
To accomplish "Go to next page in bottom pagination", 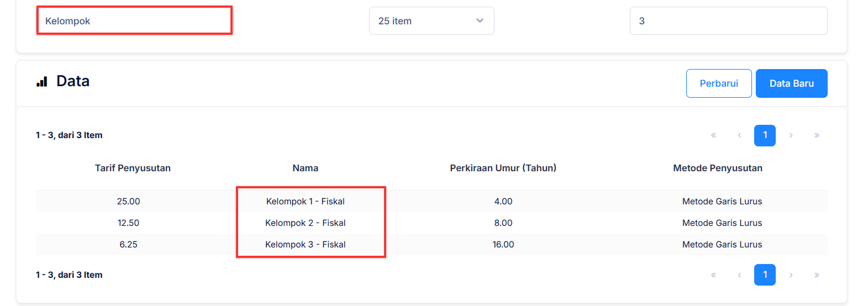I will pos(791,275).
